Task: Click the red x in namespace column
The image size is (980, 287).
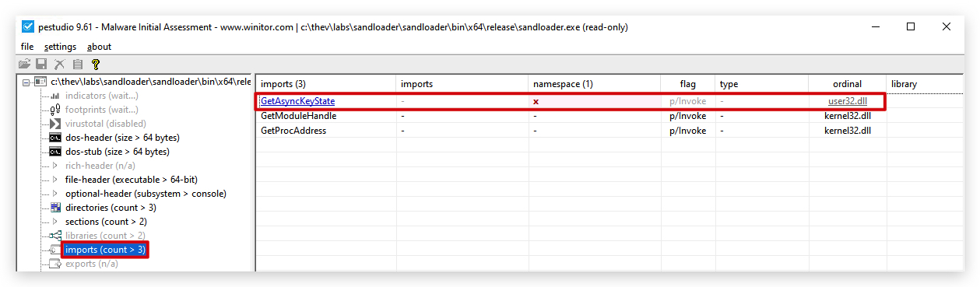Action: pos(536,102)
